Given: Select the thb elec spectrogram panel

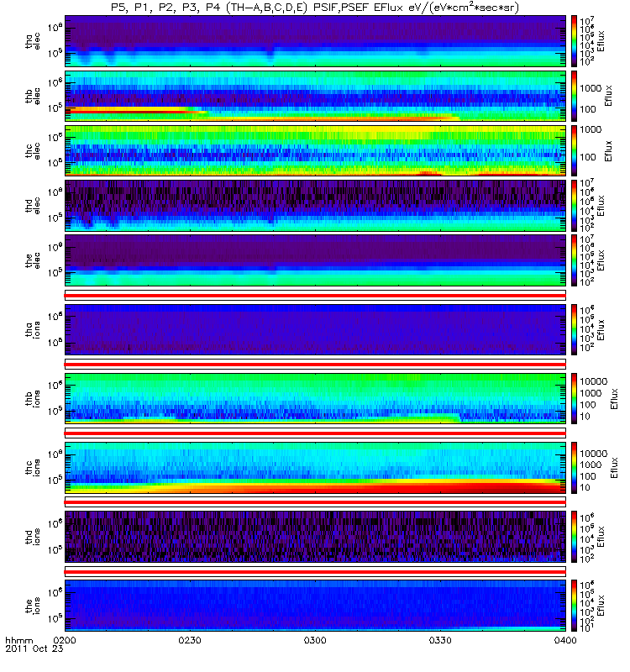Looking at the screenshot, I should pos(315,96).
